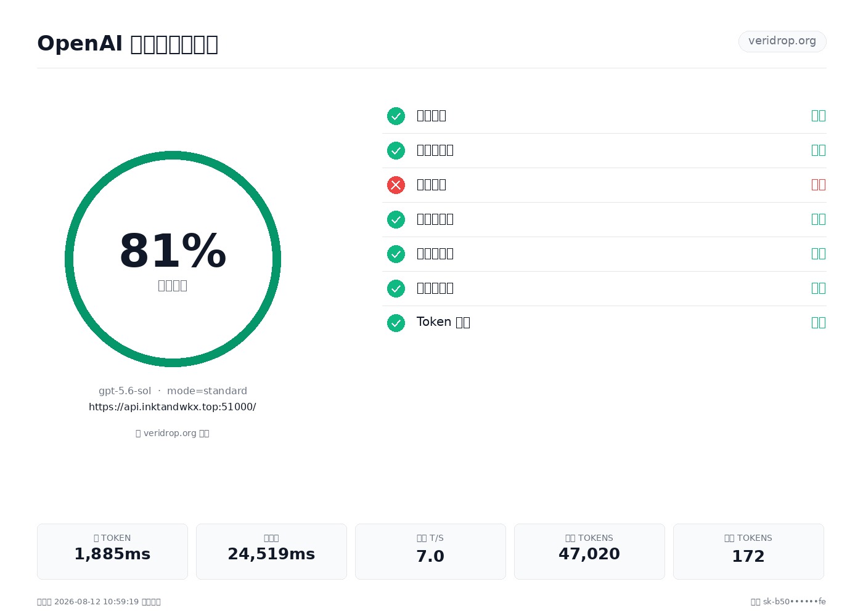Click the check icon directly below the red X
This screenshot has width=863, height=616.
pos(396,219)
